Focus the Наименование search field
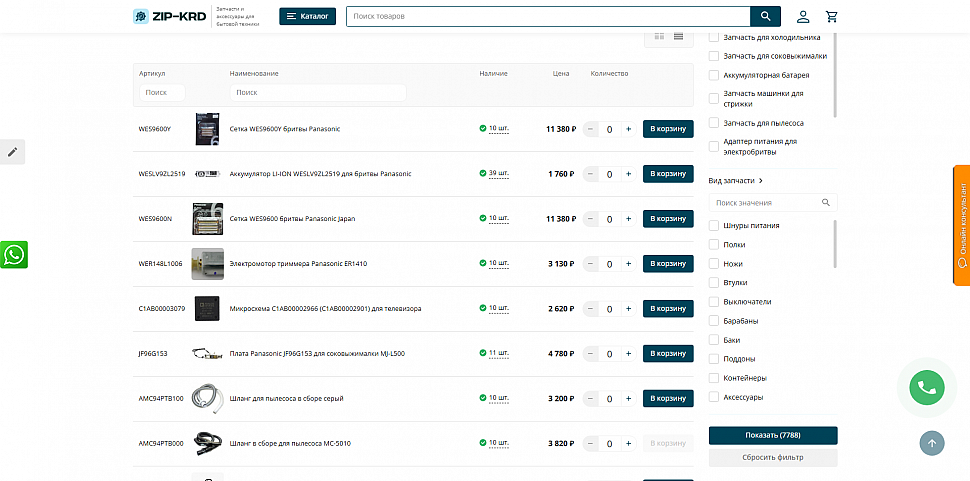 (317, 93)
